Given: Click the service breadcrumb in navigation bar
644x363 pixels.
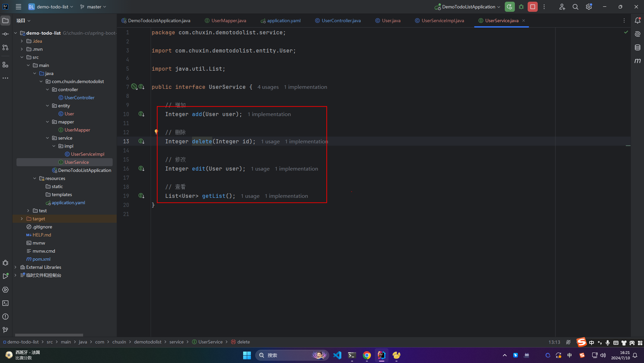Looking at the screenshot, I should click(177, 342).
